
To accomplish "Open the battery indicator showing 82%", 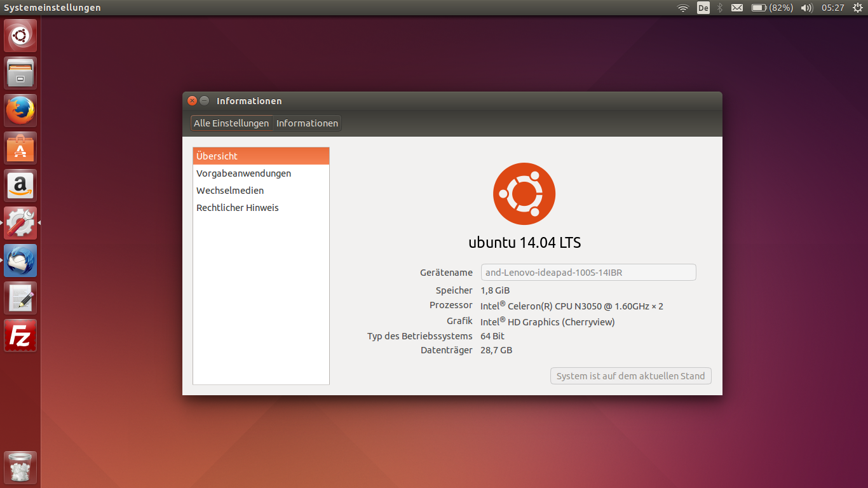I will point(772,8).
